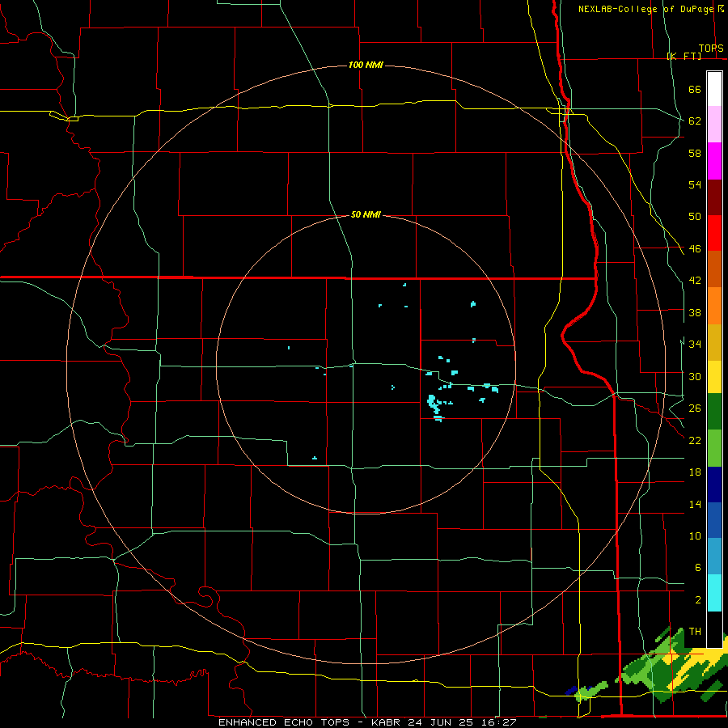Click the light green legend swatch

714,448
